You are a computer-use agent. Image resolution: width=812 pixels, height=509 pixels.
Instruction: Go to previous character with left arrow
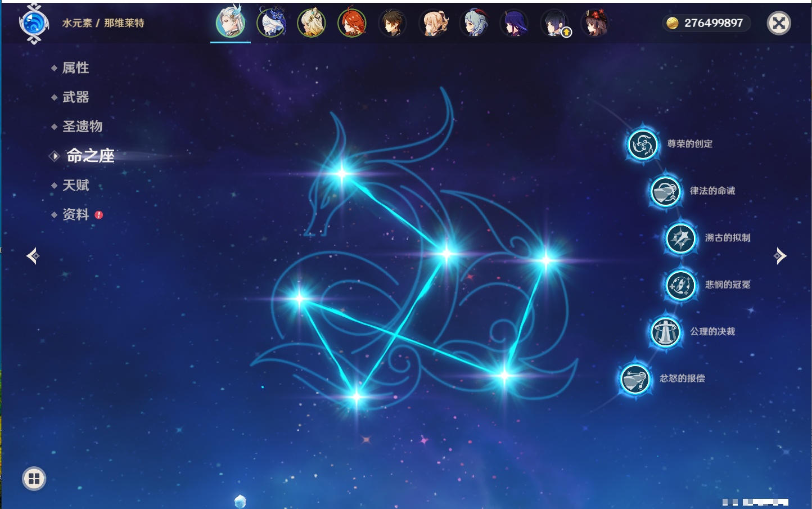coord(33,256)
